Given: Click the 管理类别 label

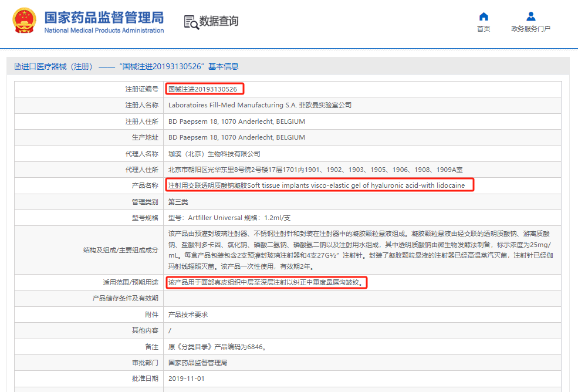Looking at the screenshot, I should [x=146, y=202].
